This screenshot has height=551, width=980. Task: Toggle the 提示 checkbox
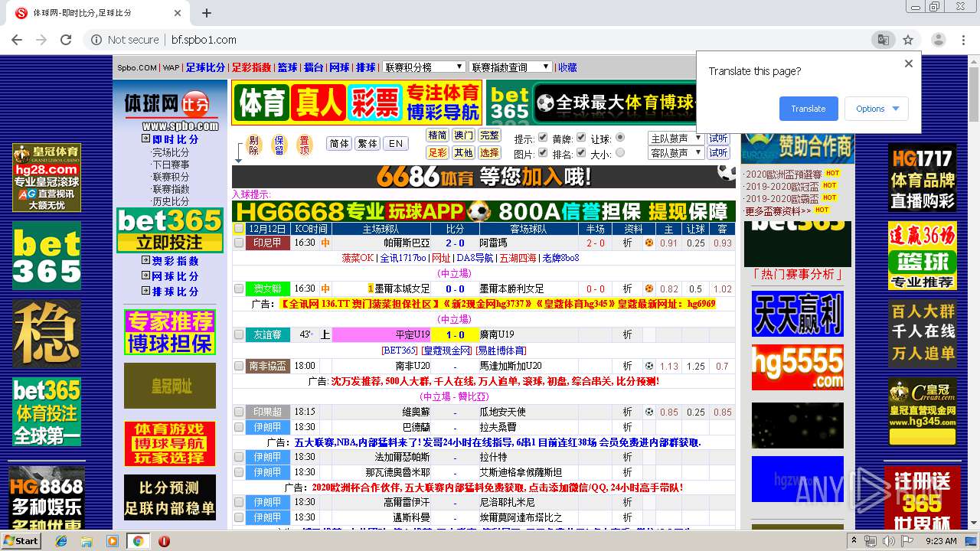click(543, 138)
